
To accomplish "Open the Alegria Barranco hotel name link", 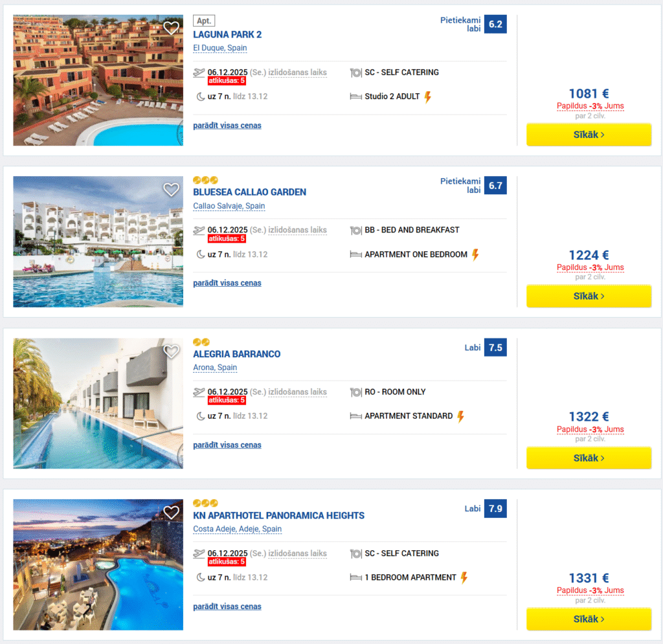I will click(236, 354).
